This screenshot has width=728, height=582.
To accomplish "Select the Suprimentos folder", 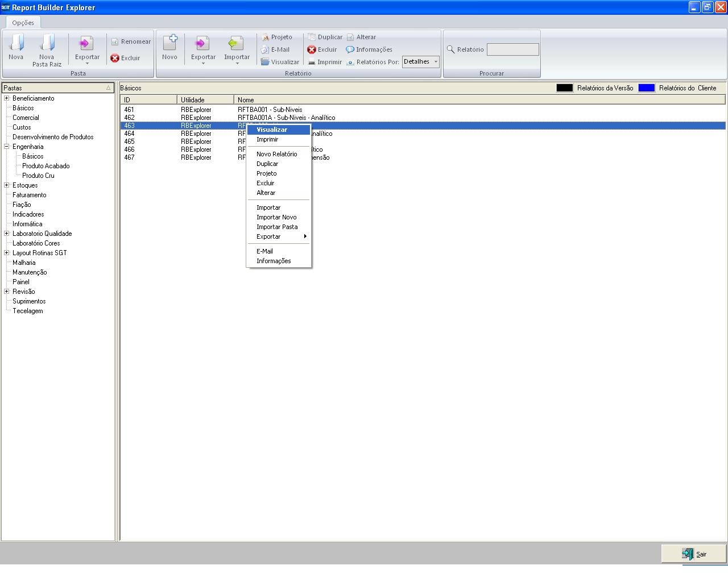I will 29,301.
